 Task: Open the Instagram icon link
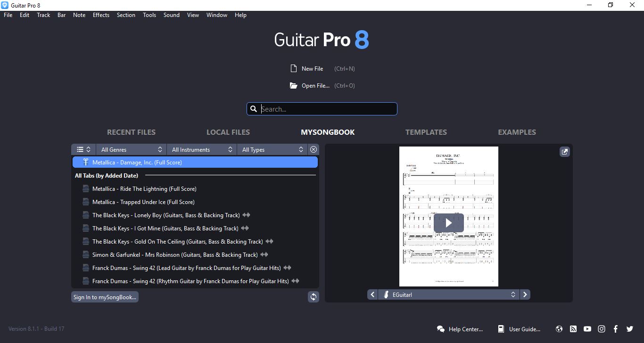(602, 329)
